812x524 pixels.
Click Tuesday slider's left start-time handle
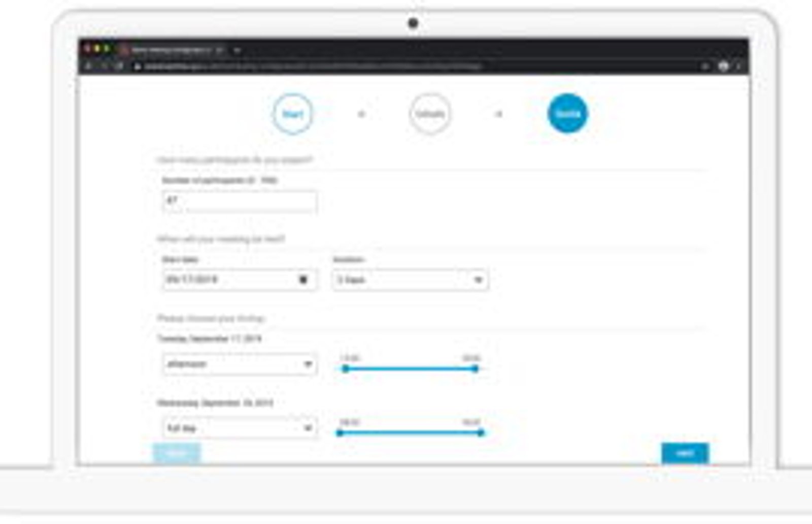coord(345,369)
